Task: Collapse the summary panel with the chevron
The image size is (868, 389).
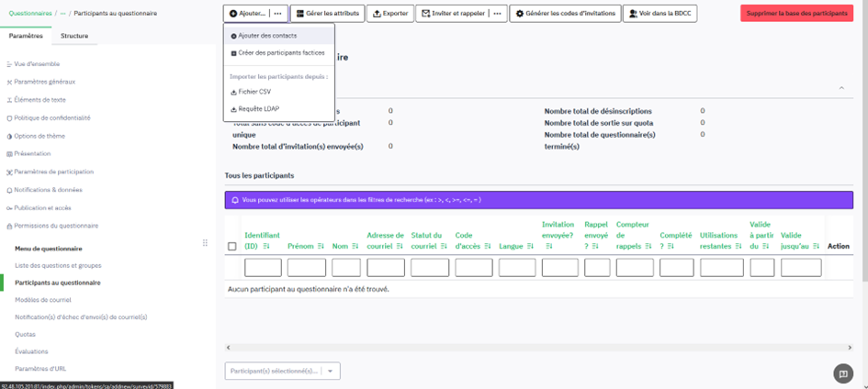Action: (x=841, y=88)
